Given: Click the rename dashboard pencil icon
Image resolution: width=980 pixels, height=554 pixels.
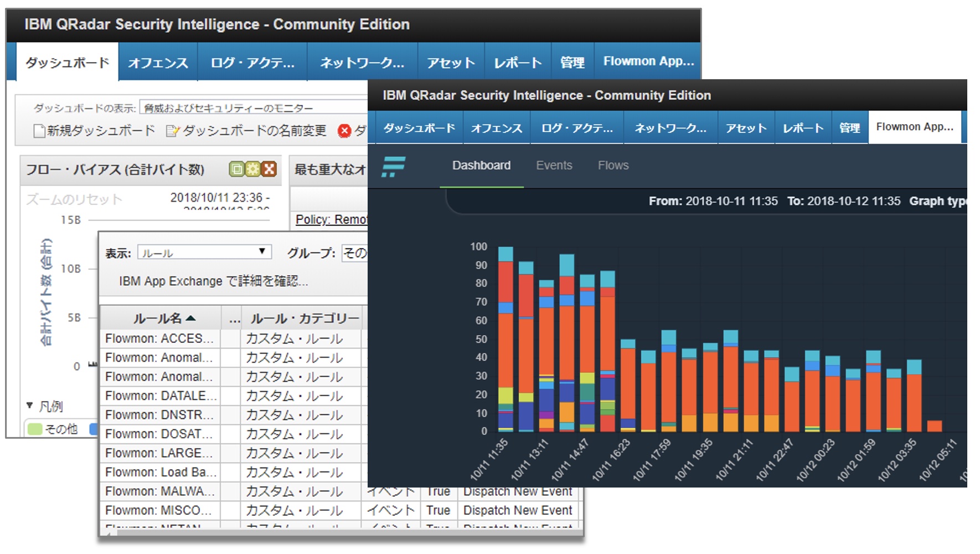Looking at the screenshot, I should (173, 131).
